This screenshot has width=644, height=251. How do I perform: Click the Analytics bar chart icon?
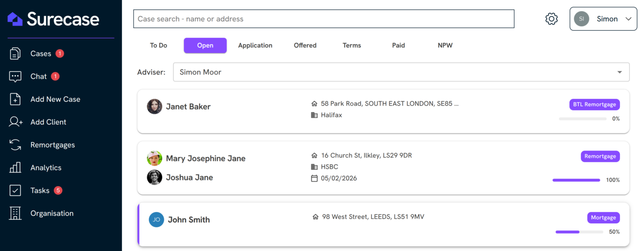point(15,167)
